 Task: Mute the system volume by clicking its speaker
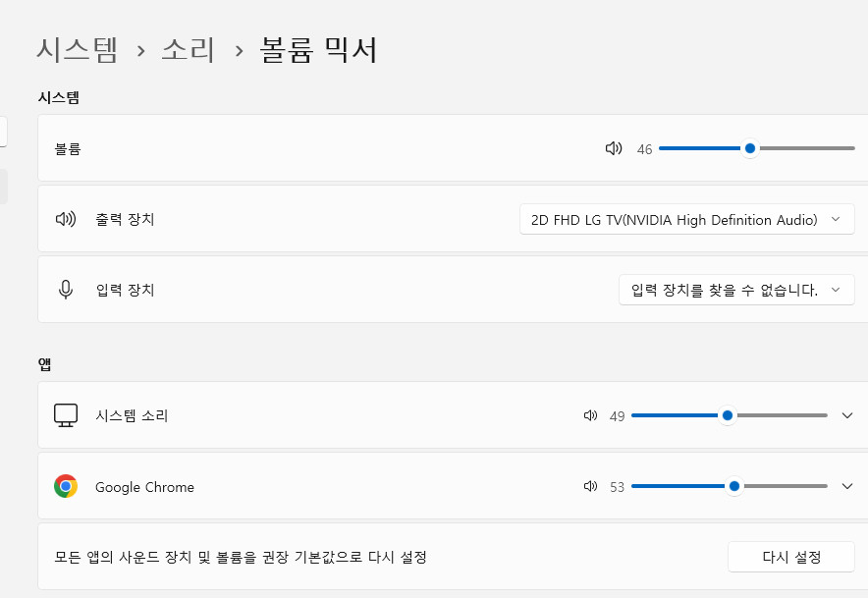[614, 148]
